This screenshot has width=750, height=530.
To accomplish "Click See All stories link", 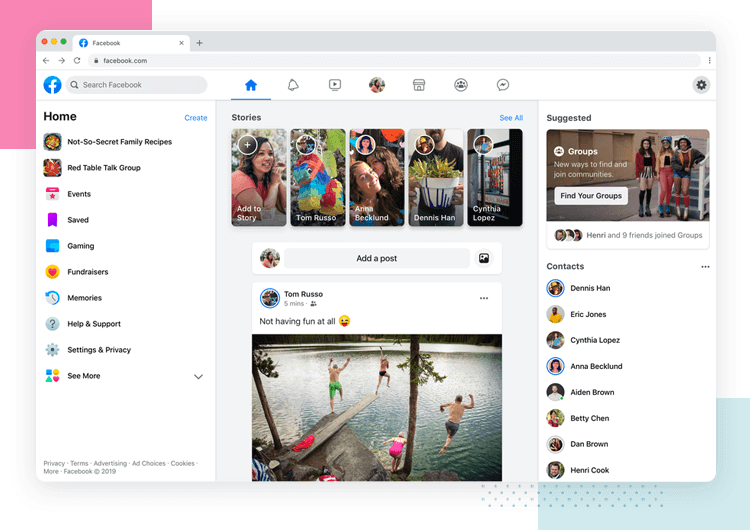I will click(511, 118).
